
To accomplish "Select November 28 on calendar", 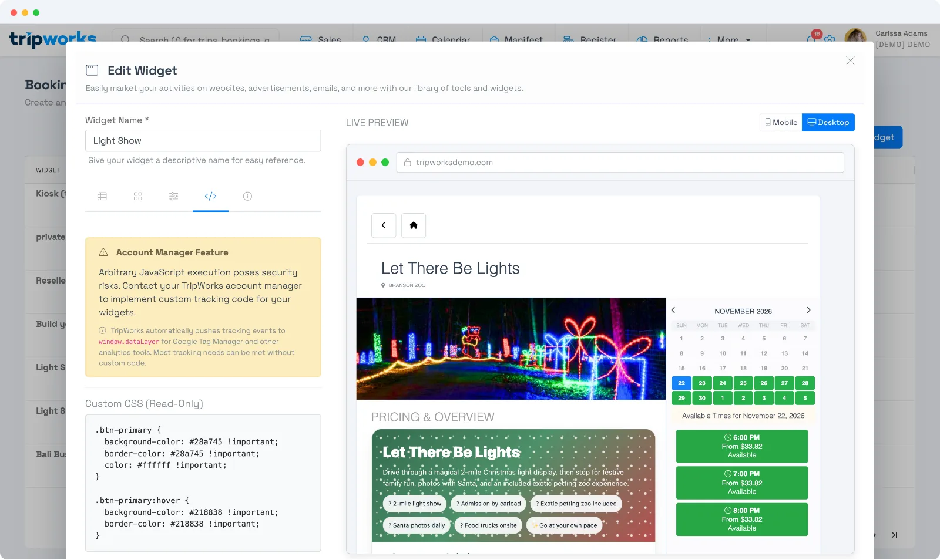I will coord(805,383).
